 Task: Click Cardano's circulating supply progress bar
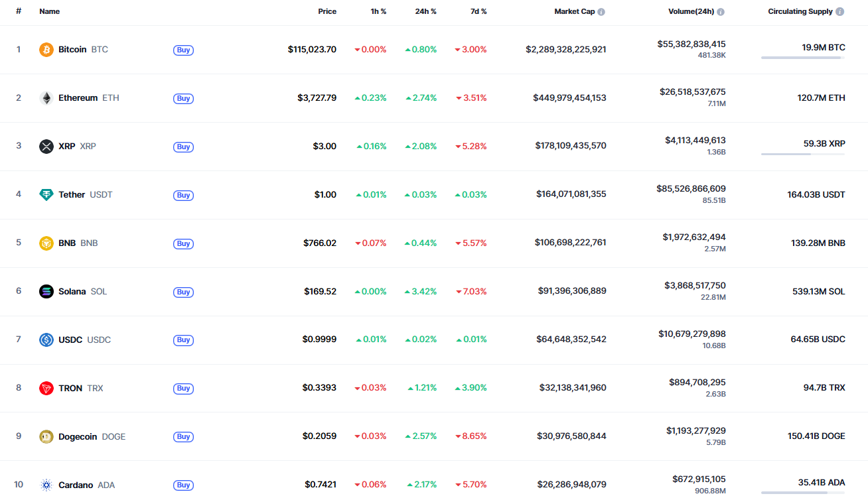coord(803,493)
